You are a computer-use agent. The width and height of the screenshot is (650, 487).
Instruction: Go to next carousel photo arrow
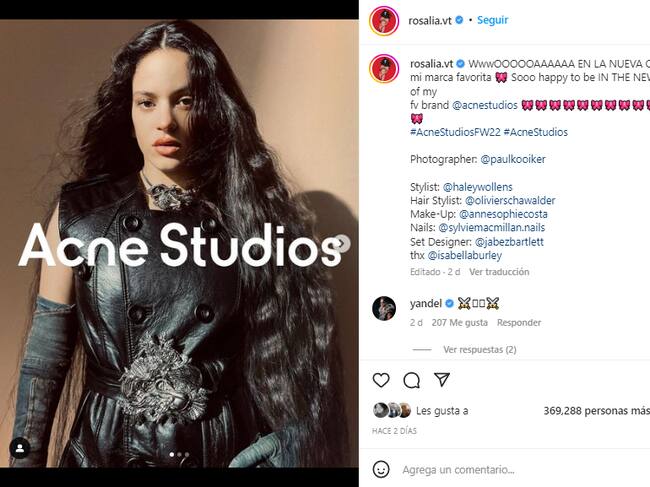342,242
